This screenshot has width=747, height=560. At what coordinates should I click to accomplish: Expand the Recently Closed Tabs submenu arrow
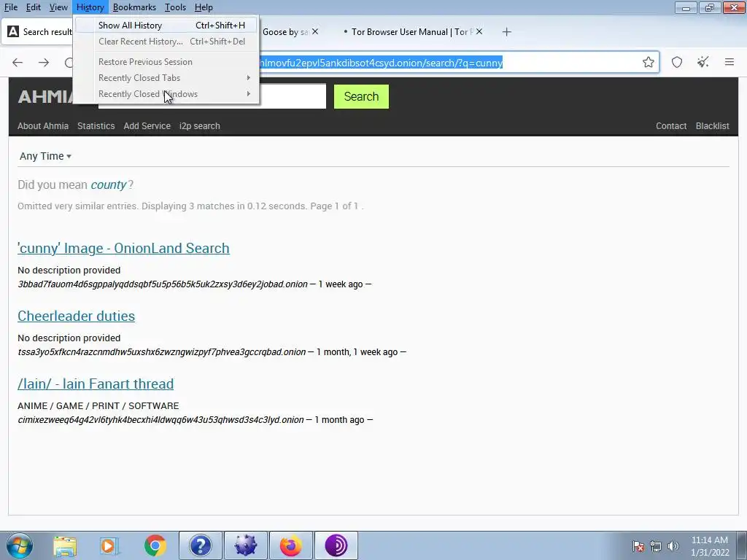pyautogui.click(x=248, y=77)
